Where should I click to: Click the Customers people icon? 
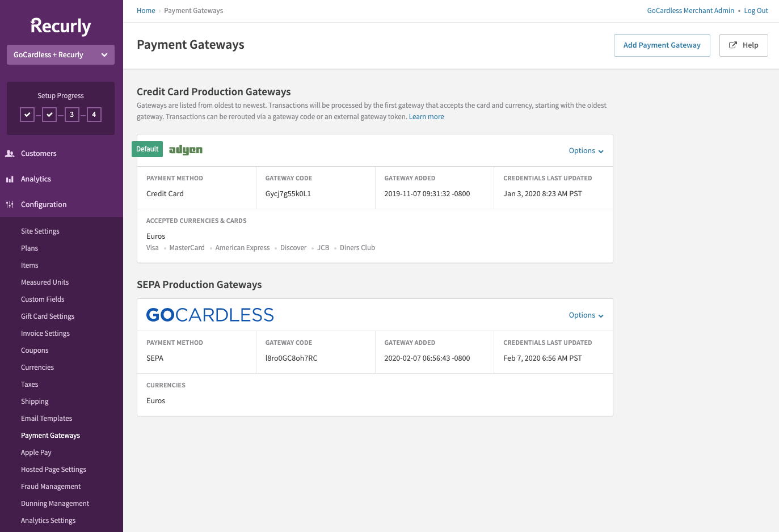10,154
